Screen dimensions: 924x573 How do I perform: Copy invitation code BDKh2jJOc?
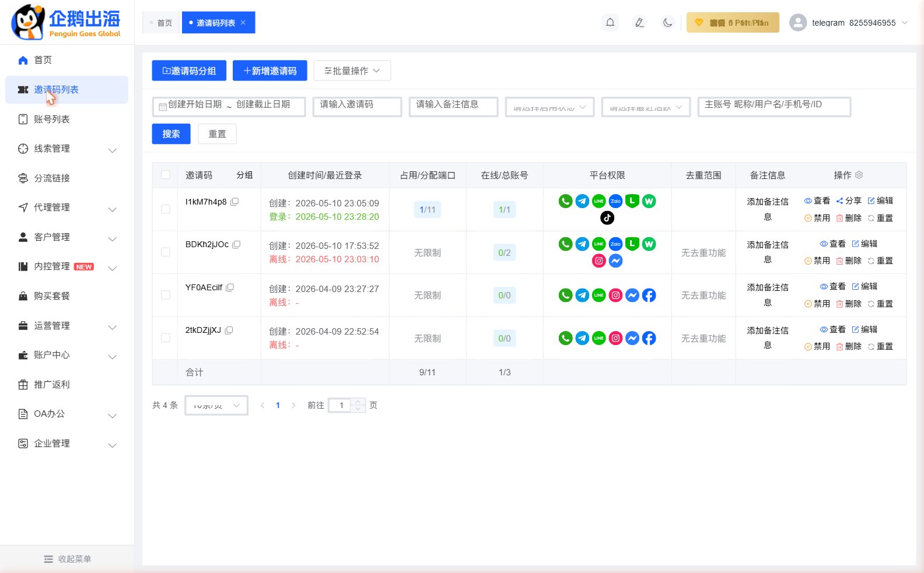tap(236, 245)
